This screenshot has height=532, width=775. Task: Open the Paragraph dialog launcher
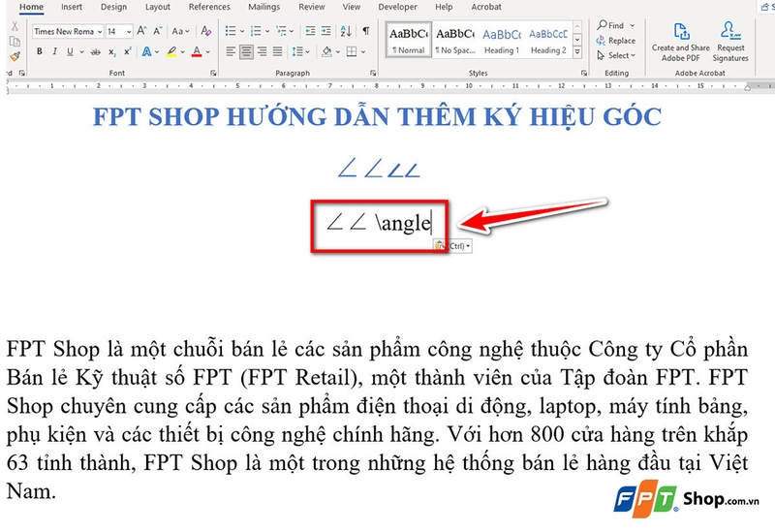point(373,73)
